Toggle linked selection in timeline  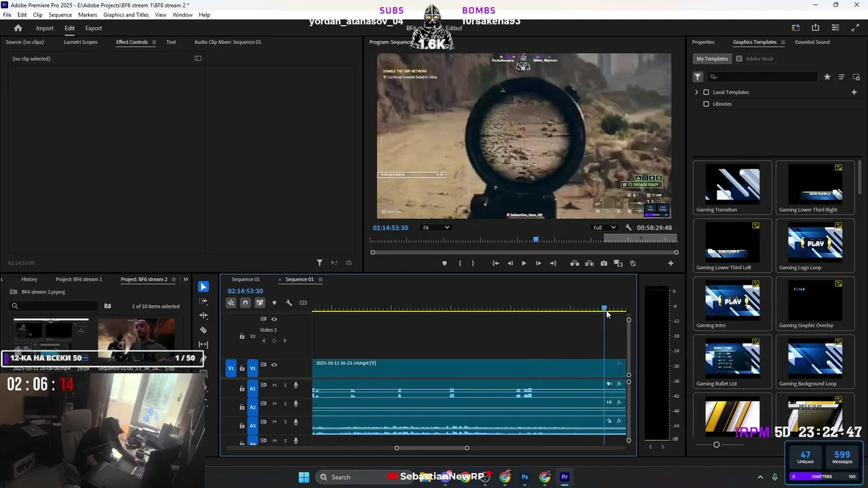[x=260, y=303]
